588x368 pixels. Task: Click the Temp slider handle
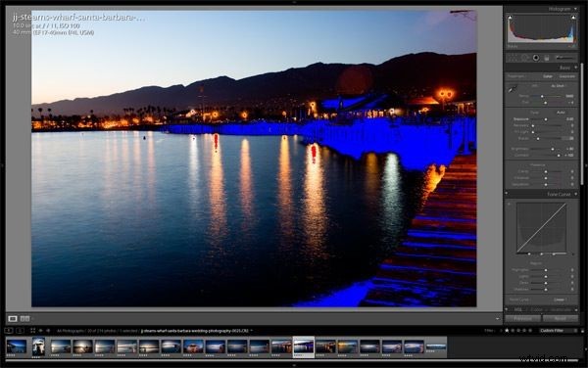[x=542, y=96]
